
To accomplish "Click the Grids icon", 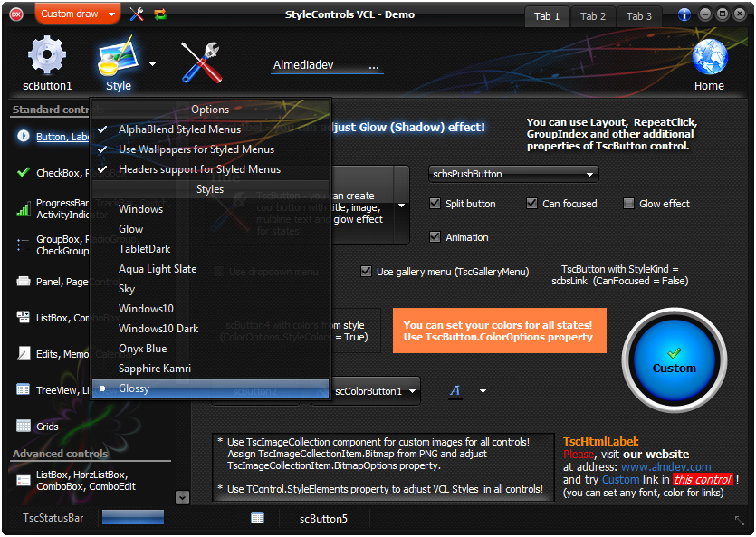I will [x=23, y=426].
